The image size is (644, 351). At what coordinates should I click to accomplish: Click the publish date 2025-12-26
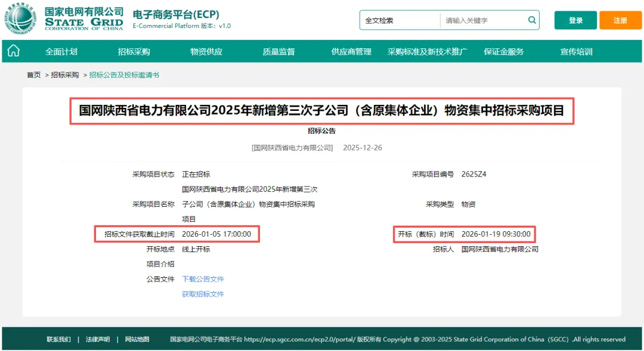(x=363, y=148)
